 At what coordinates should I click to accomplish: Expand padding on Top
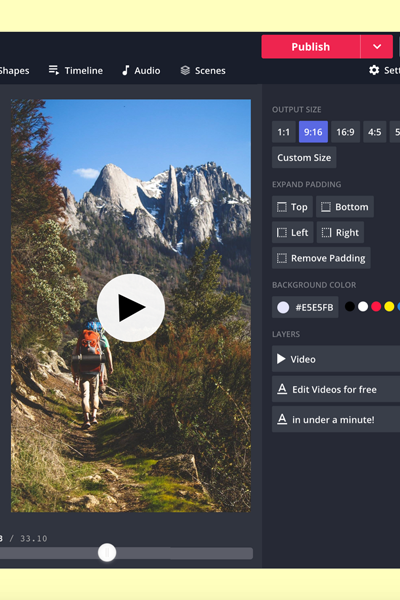[292, 207]
